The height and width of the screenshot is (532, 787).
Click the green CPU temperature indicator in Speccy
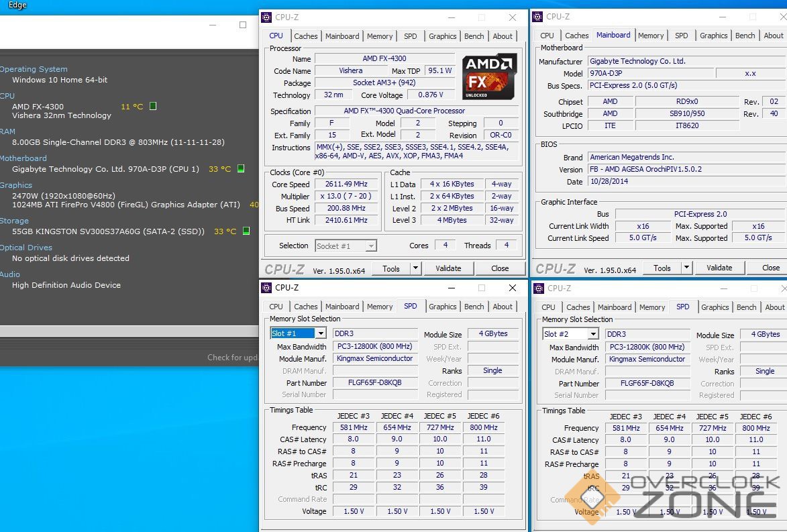pyautogui.click(x=153, y=106)
